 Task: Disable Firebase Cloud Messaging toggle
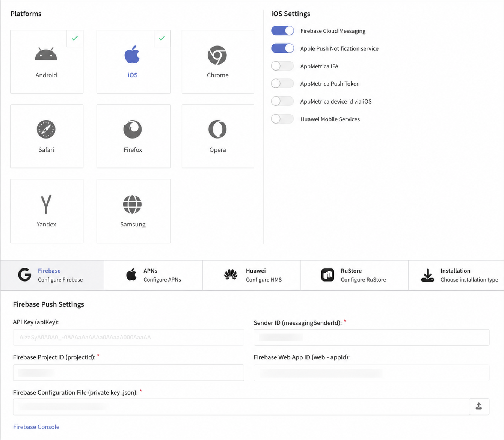(282, 31)
